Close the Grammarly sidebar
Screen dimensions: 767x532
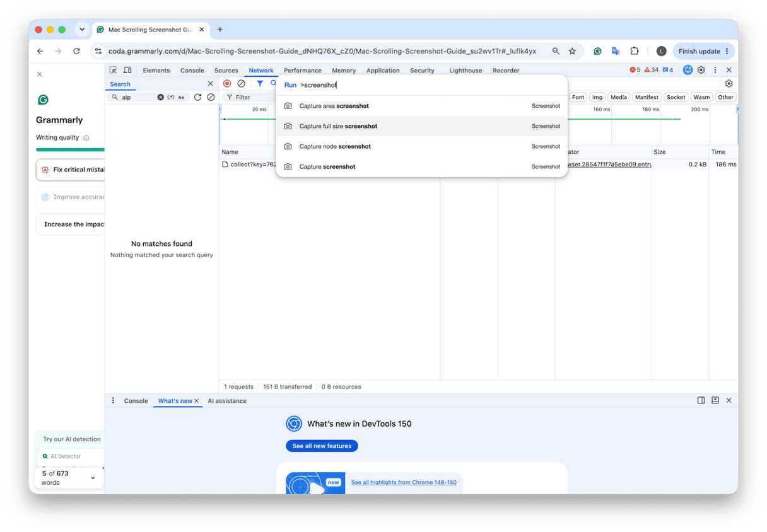pyautogui.click(x=40, y=74)
